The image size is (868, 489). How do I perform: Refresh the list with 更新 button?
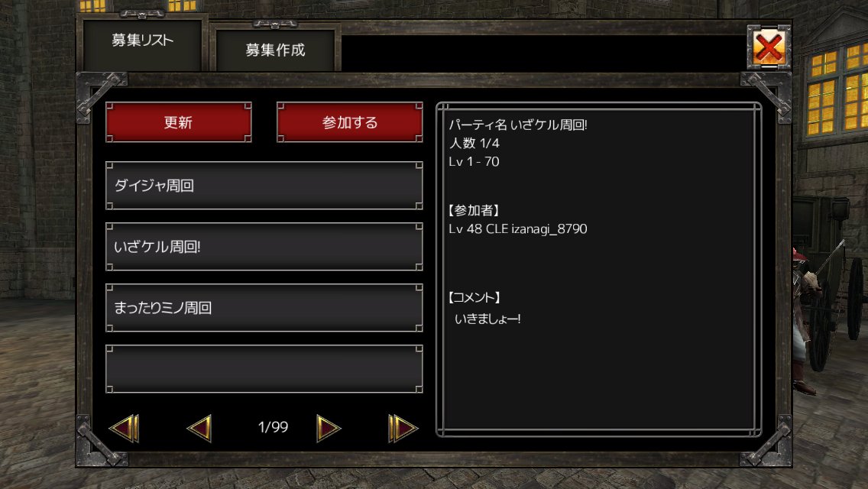click(x=178, y=122)
